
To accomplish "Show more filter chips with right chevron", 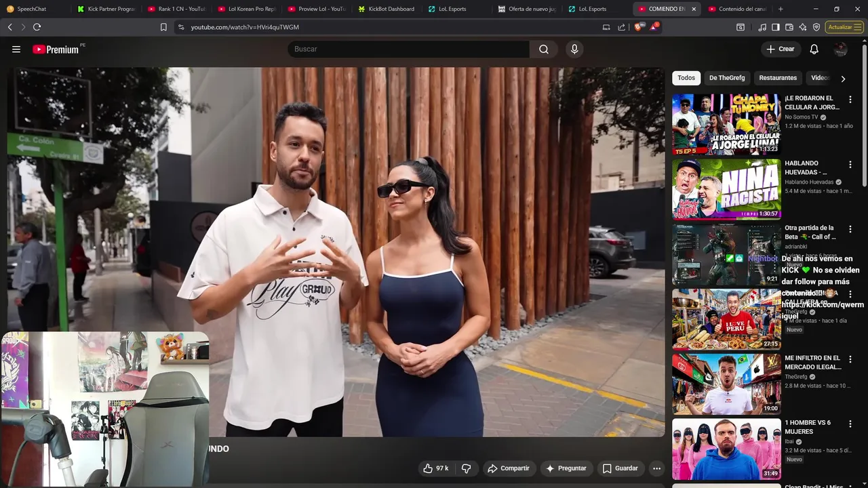I will coord(843,79).
